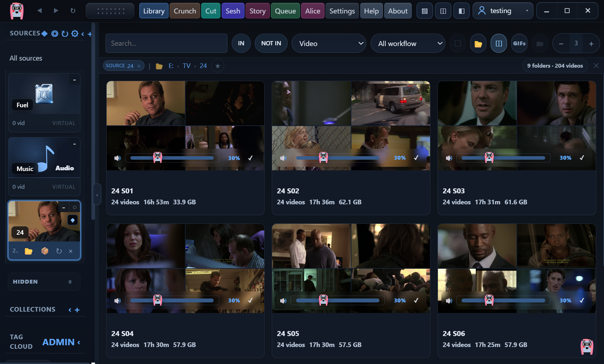This screenshot has height=364, width=604.
Task: Click the hatched pattern layout icon in title bar
Action: pyautogui.click(x=424, y=11)
